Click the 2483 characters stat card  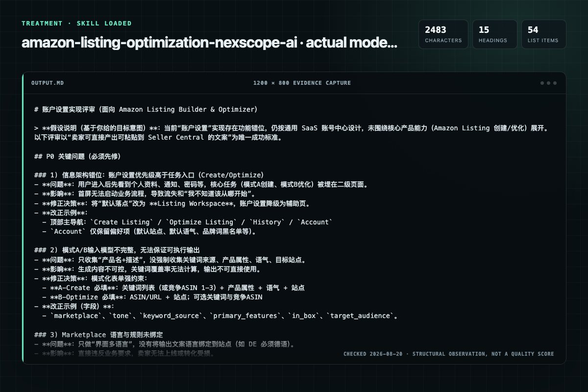tap(443, 34)
